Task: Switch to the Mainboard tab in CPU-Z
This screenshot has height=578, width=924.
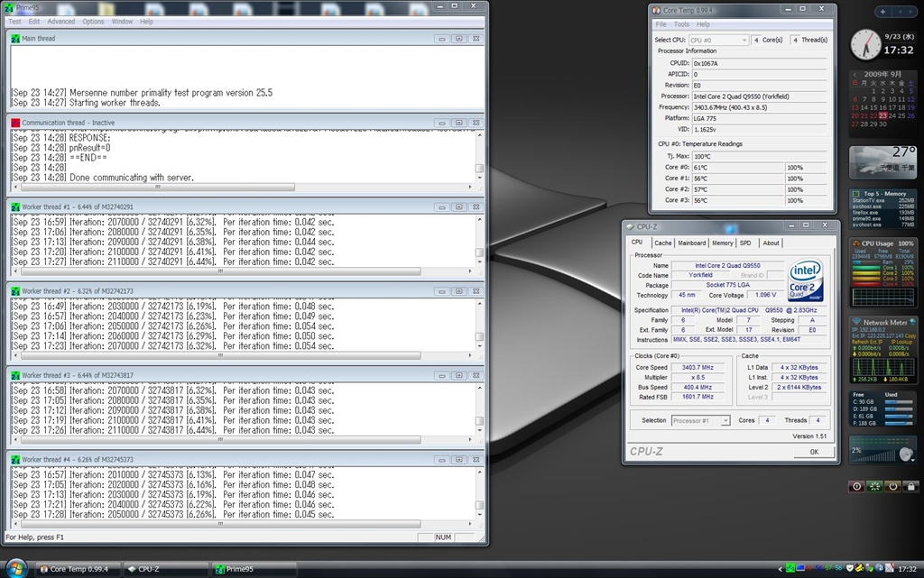Action: click(691, 243)
